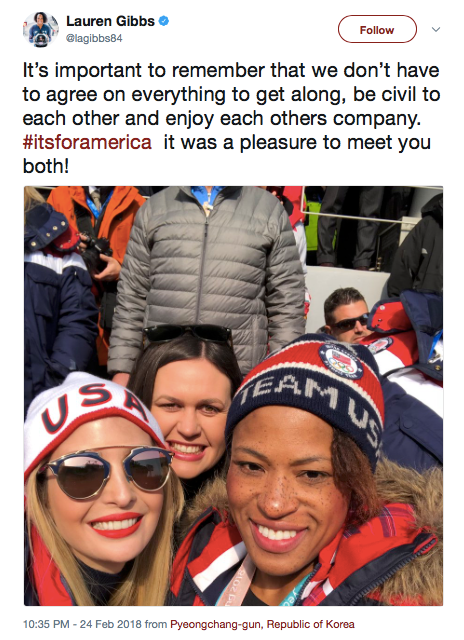The width and height of the screenshot is (464, 640).
Task: Open the 10:35 PM timestamp
Action: point(46,624)
